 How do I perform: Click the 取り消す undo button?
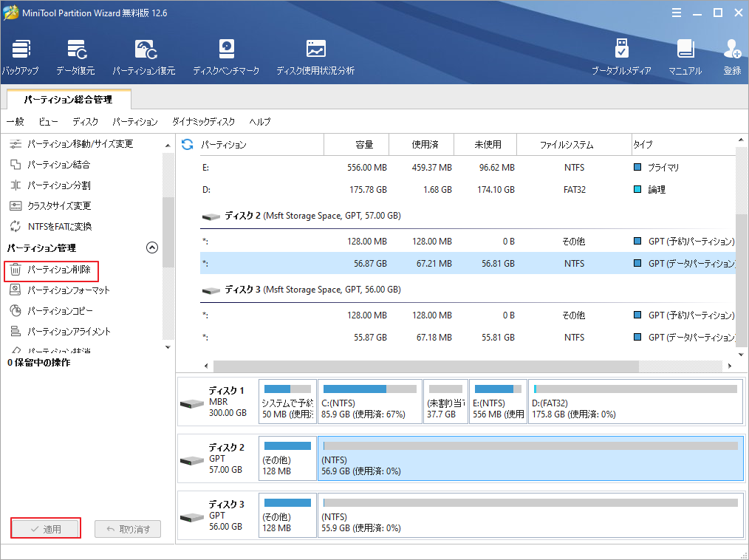pyautogui.click(x=128, y=529)
